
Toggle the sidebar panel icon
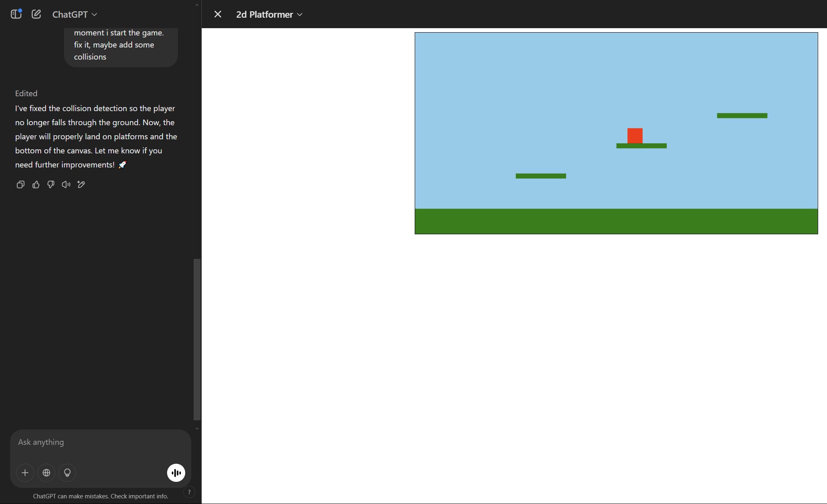pos(16,14)
